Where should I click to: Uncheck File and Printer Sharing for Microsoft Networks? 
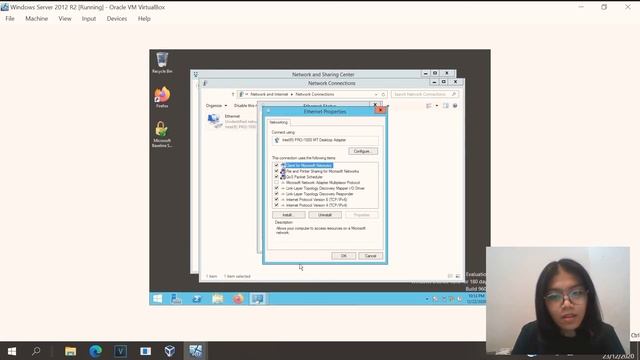tap(276, 171)
